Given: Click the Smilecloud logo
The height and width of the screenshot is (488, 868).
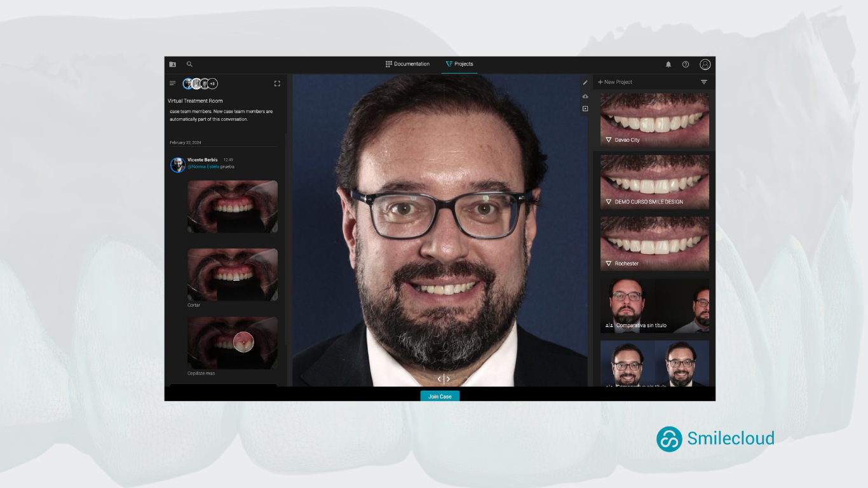Looking at the screenshot, I should coord(715,438).
